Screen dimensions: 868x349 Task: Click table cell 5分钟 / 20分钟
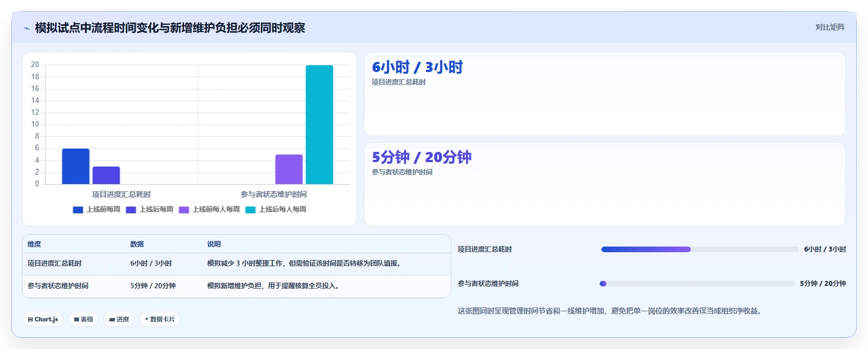[x=153, y=286]
